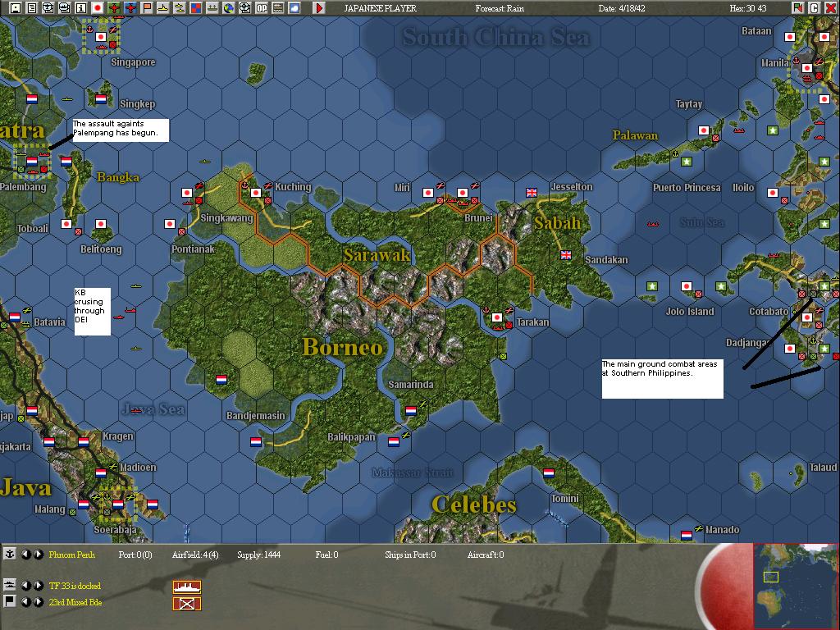Select the Dutch flag near Samarinda
Image resolution: width=840 pixels, height=630 pixels.
coord(411,411)
